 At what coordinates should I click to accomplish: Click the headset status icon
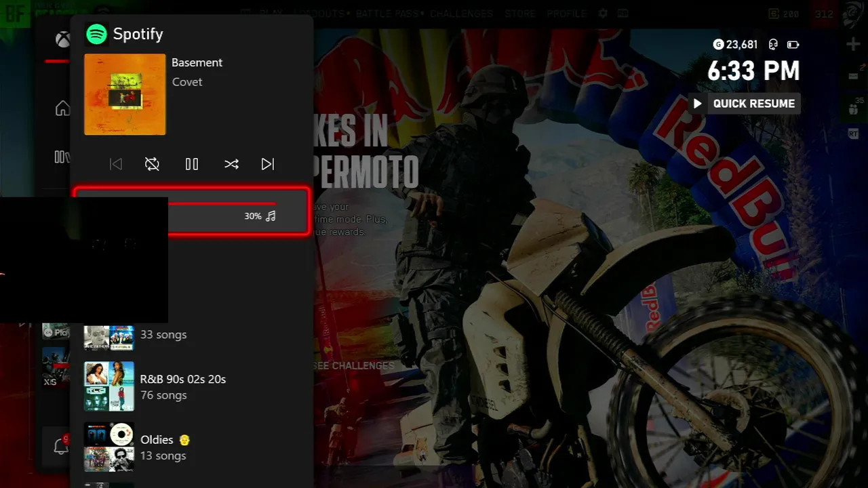[x=773, y=45]
